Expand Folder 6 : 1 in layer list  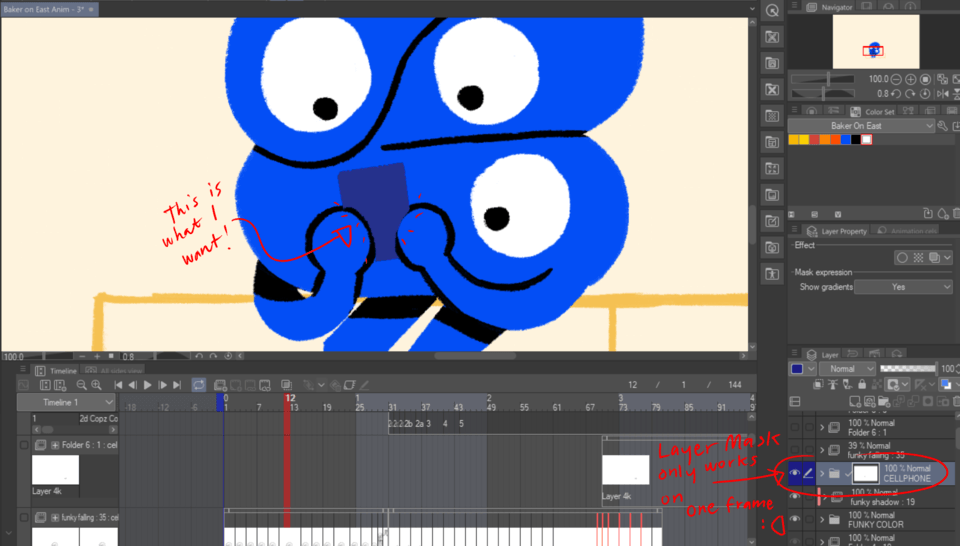click(x=822, y=427)
